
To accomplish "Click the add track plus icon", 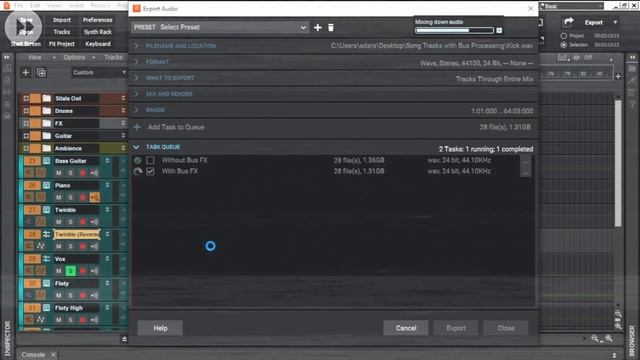I will (26, 72).
